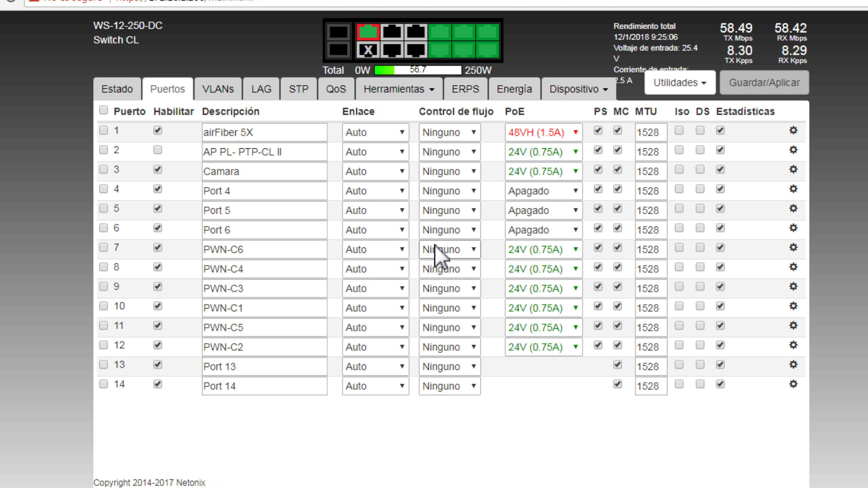Toggle the select-all ports header checkbox

(103, 110)
